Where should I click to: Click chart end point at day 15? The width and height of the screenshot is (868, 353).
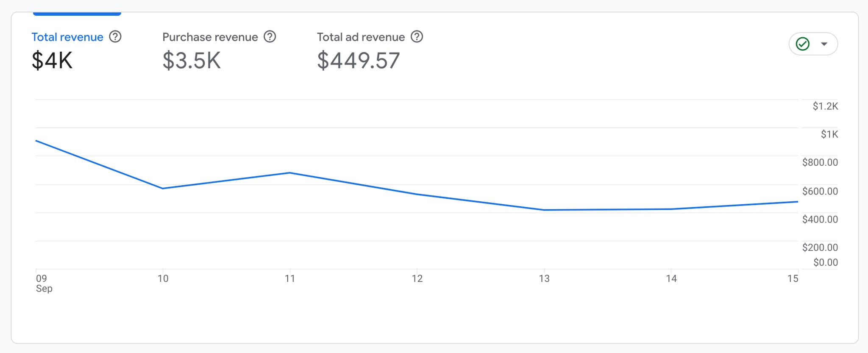pos(797,202)
